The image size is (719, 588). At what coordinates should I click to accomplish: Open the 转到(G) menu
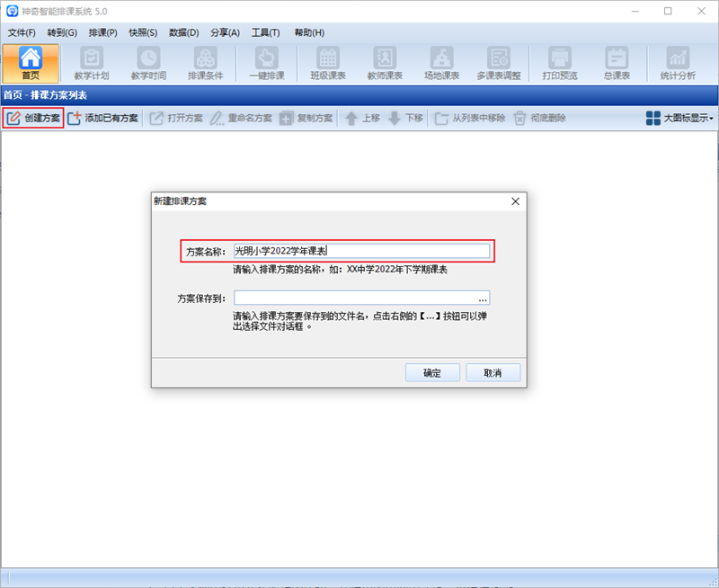click(62, 32)
